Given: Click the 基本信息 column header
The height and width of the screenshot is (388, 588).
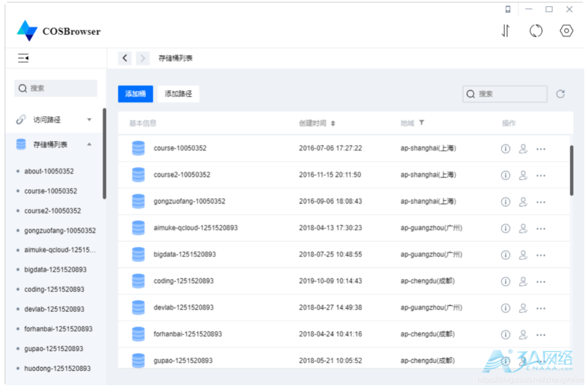Looking at the screenshot, I should point(142,123).
